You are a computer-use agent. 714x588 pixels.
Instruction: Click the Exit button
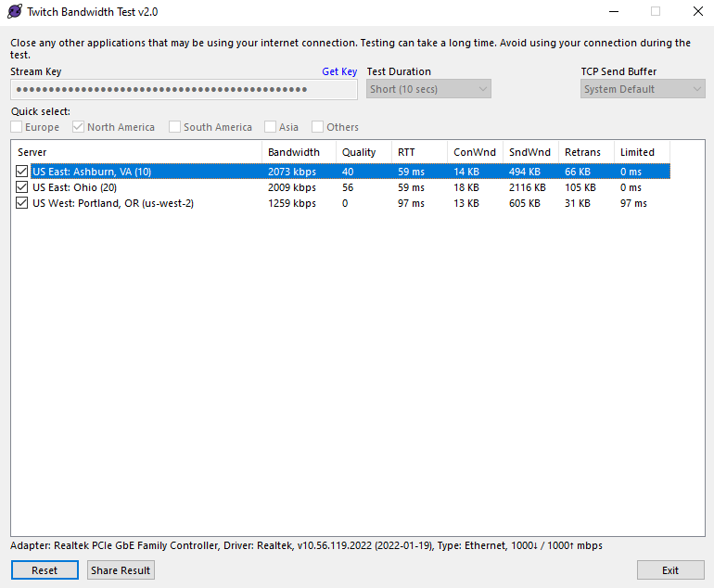[670, 570]
